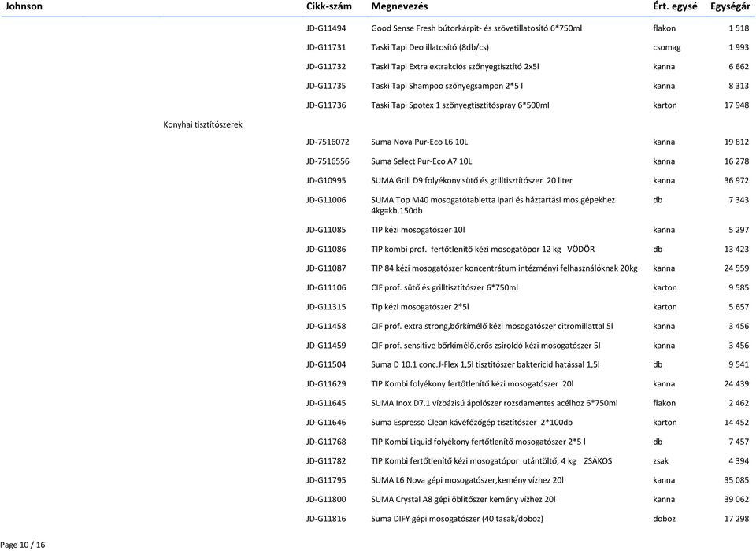Click item code JD-G10995
756x551 pixels.
(326, 180)
